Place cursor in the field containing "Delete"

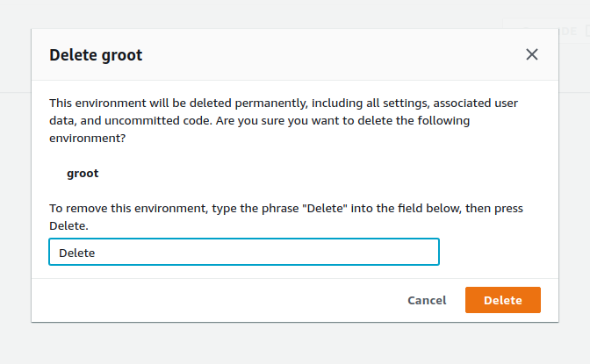click(244, 253)
